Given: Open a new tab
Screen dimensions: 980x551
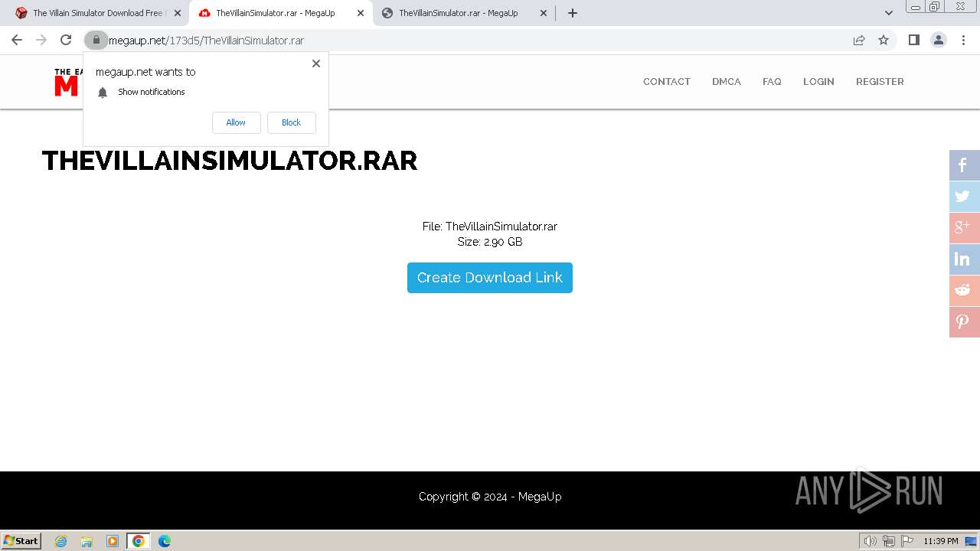Looking at the screenshot, I should [573, 13].
